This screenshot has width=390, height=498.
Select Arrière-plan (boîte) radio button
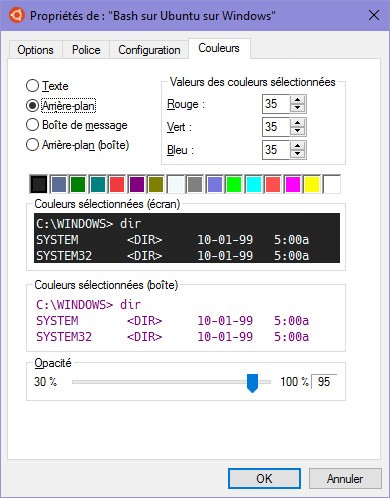pos(32,145)
